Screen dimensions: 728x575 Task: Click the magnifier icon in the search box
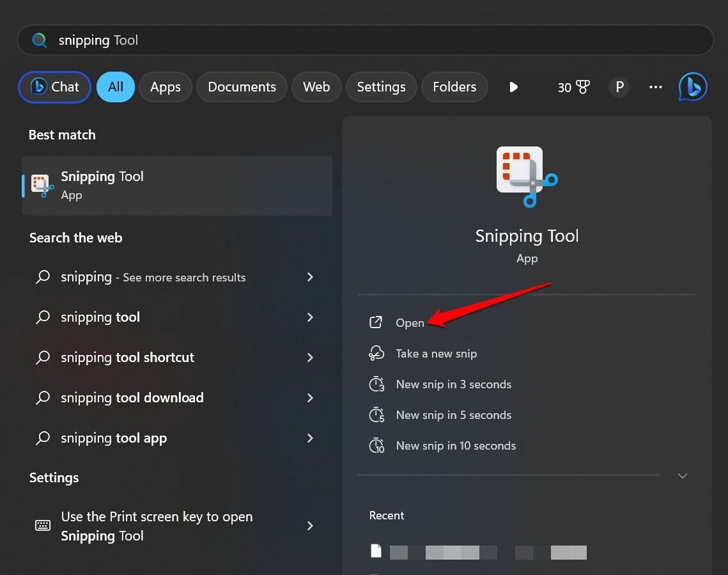pyautogui.click(x=39, y=40)
